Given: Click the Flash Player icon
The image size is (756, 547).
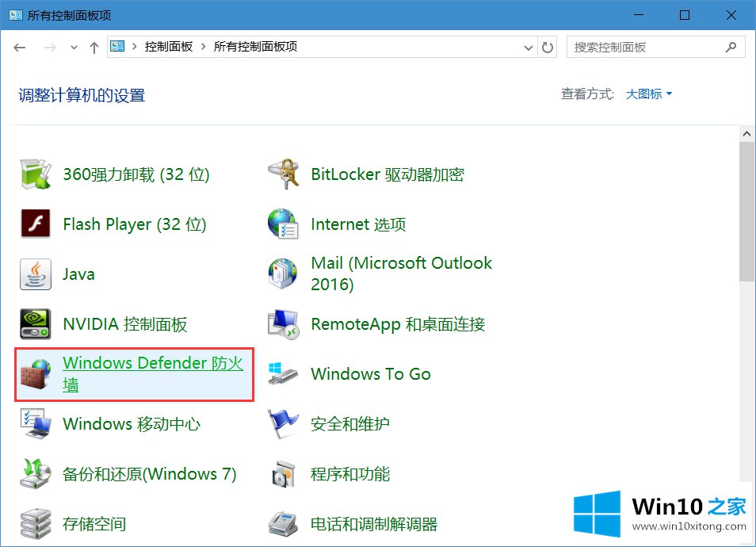Looking at the screenshot, I should (36, 224).
